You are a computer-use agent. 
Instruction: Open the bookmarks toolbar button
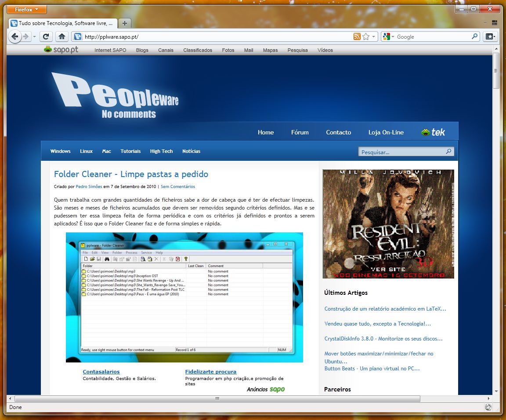click(491, 36)
